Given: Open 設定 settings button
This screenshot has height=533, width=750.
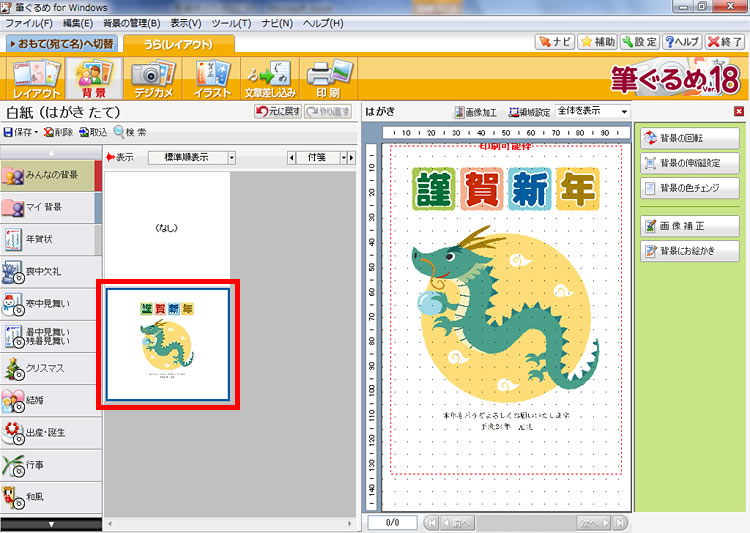Looking at the screenshot, I should click(640, 42).
